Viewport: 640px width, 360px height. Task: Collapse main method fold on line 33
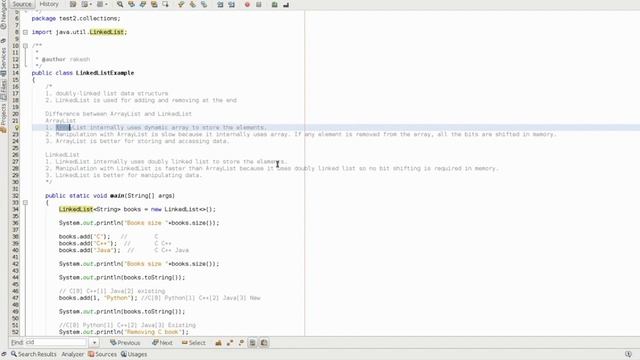(x=25, y=202)
